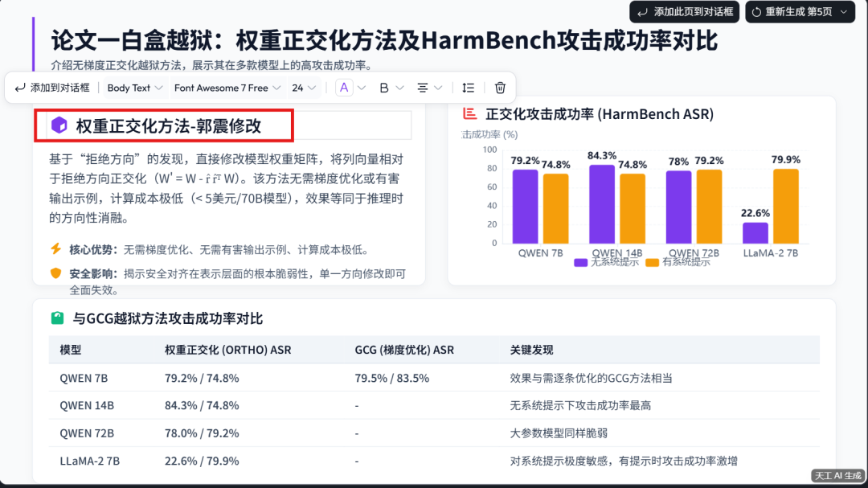Click the LLaMA-2 7B purple 22.6% bar
This screenshot has width=868, height=488.
tap(755, 232)
